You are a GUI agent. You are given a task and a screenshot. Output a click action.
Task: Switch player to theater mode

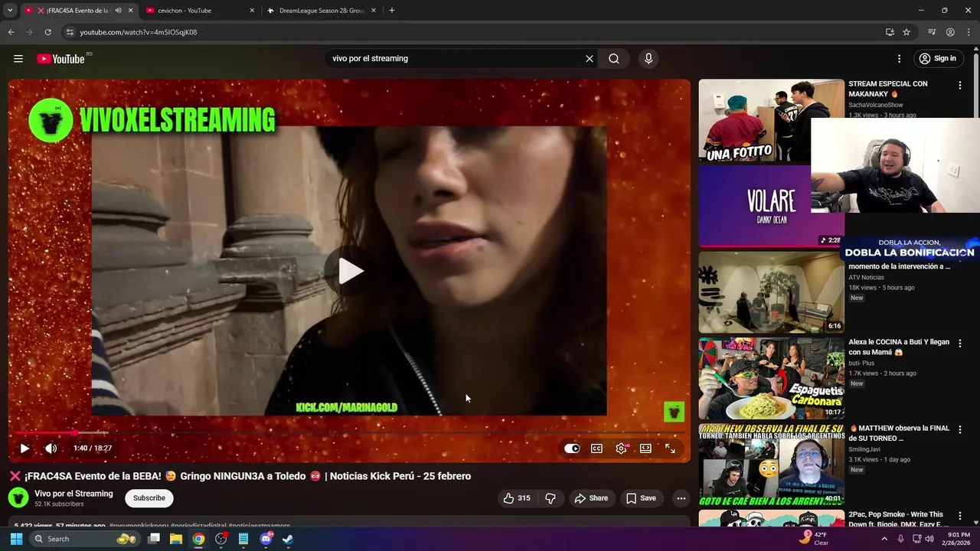point(645,448)
